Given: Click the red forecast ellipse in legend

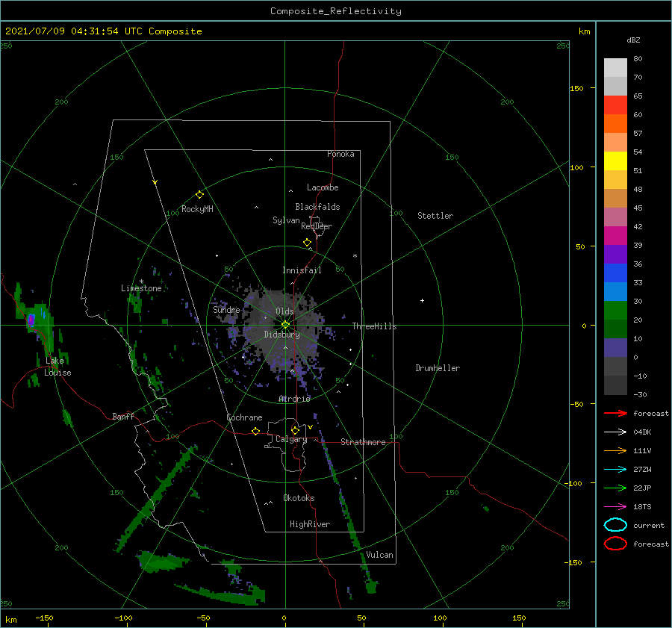Looking at the screenshot, I should coord(615,544).
